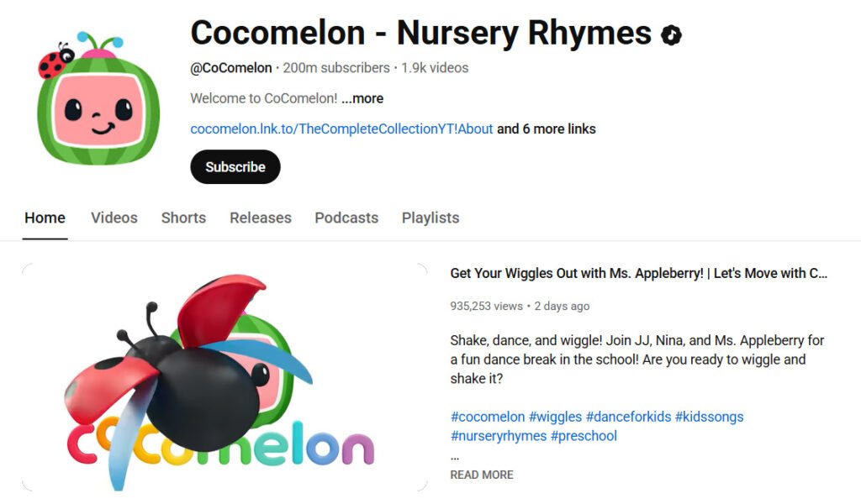Open the cocomelon.lnk.to channel link
The image size is (861, 504).
pyautogui.click(x=341, y=129)
